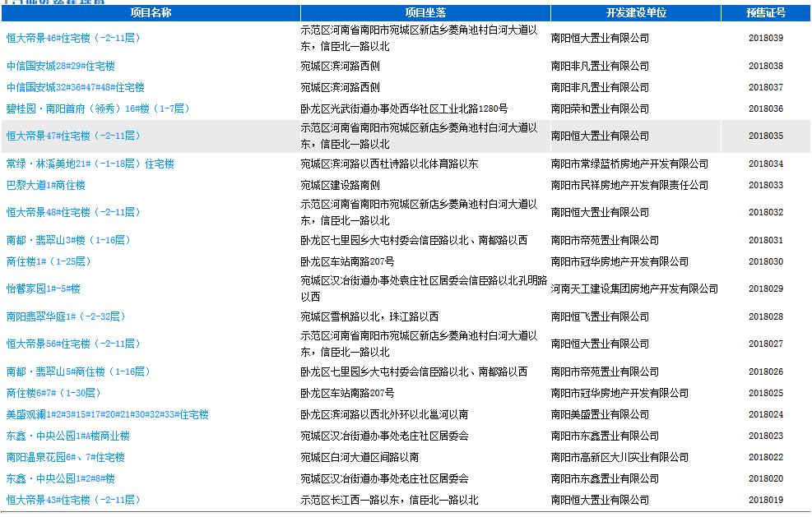The width and height of the screenshot is (812, 517).
Task: Select presale number 2018036
Action: point(766,108)
